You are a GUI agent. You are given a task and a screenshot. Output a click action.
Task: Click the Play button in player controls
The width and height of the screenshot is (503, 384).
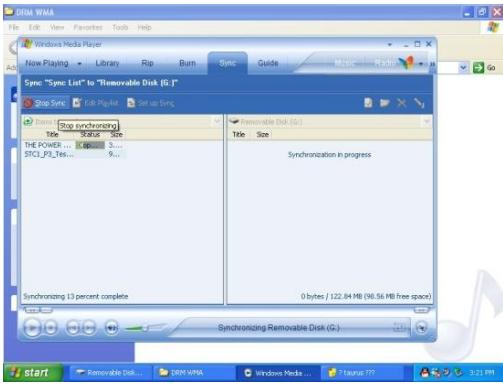click(x=32, y=328)
